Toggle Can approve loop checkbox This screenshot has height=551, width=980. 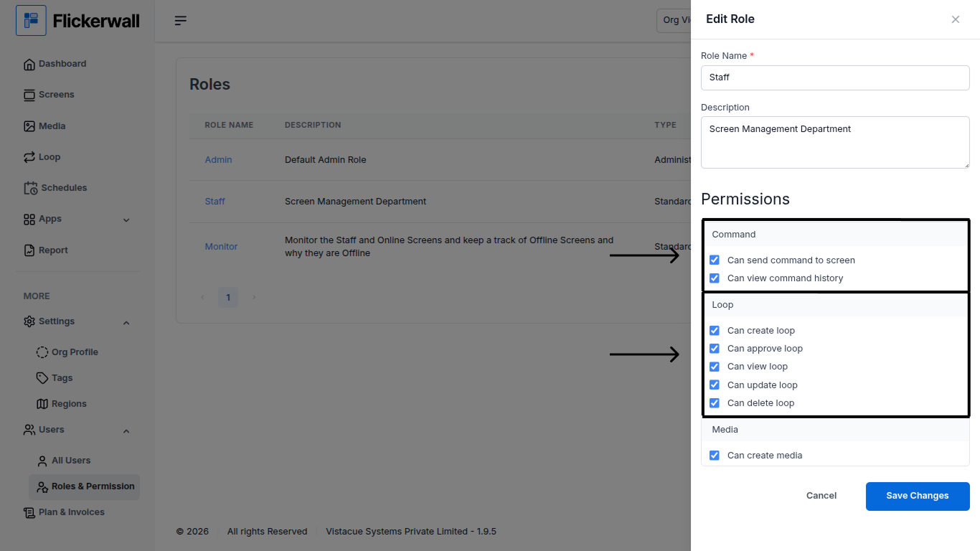(715, 349)
